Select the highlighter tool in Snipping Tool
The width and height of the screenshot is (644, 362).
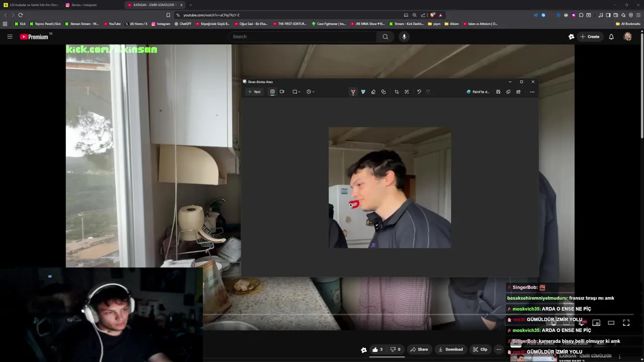click(363, 92)
